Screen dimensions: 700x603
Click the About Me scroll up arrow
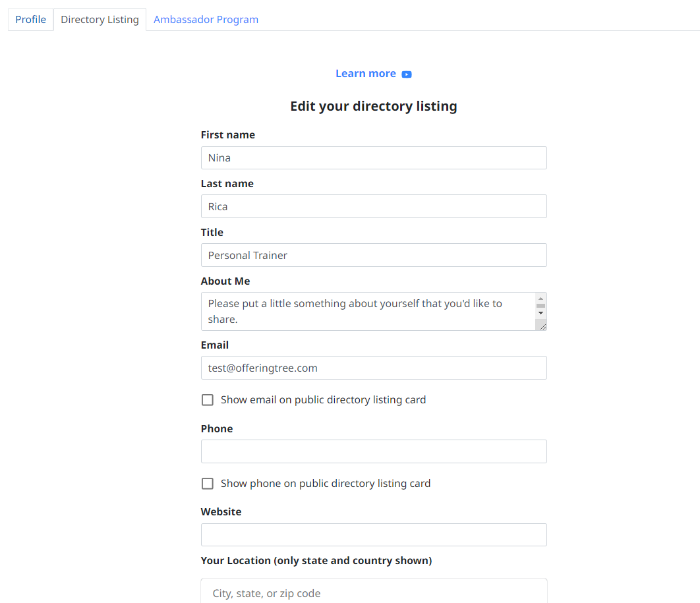click(540, 299)
